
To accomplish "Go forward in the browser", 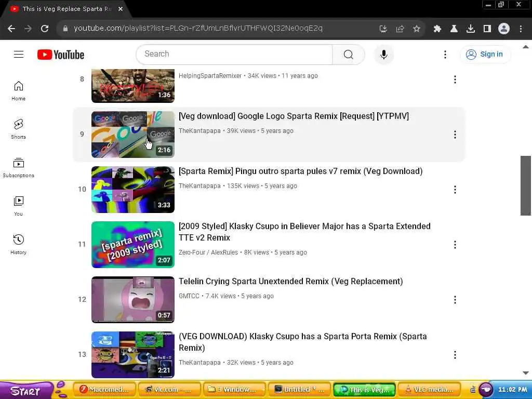I will (28, 29).
